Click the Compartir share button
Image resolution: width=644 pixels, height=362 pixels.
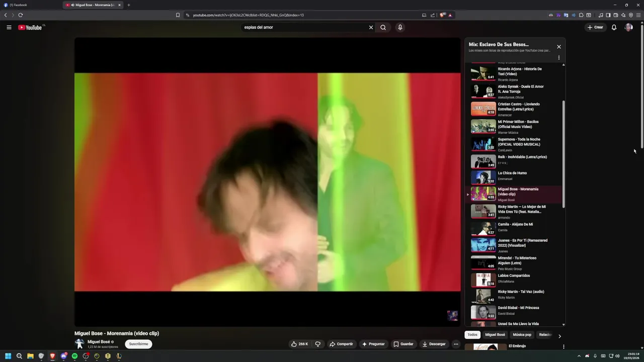click(x=341, y=344)
